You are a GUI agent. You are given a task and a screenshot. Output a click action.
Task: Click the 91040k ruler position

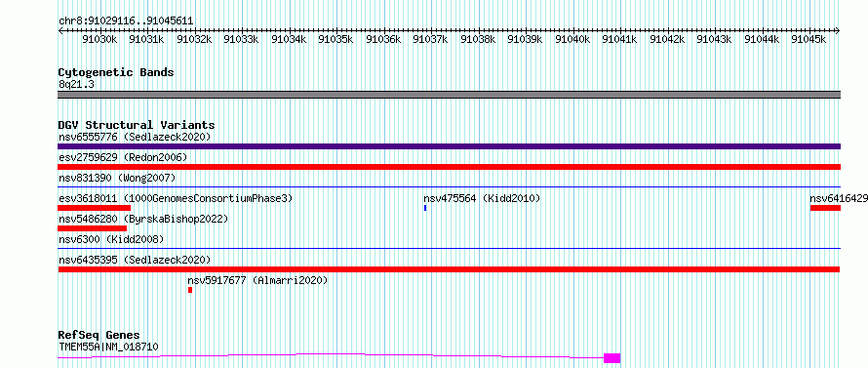pos(572,39)
